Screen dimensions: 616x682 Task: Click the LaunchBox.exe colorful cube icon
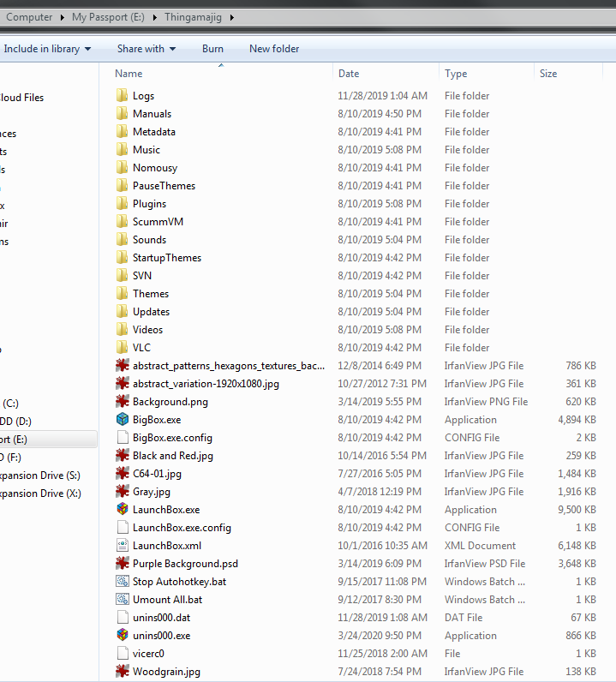coord(123,509)
